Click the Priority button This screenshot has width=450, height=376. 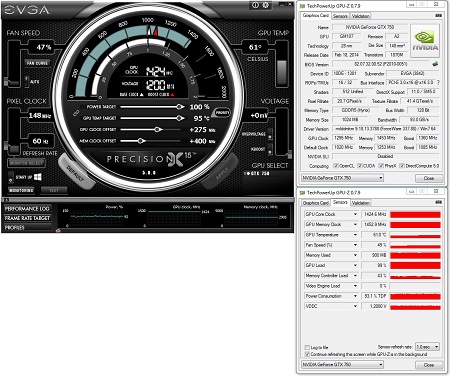pyautogui.click(x=222, y=113)
